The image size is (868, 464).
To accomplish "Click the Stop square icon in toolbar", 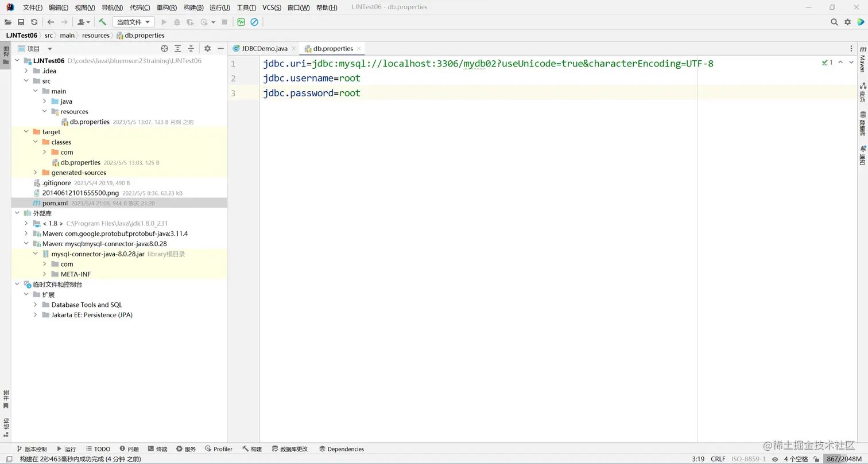I will pos(224,22).
